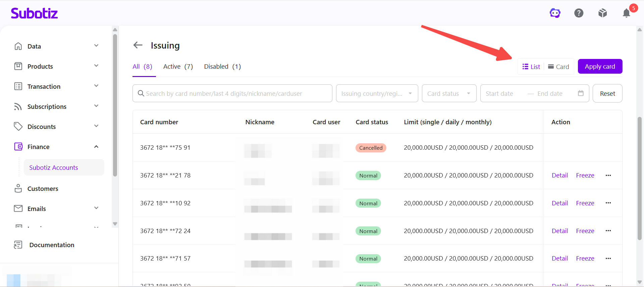This screenshot has width=644, height=287.
Task: Click the card search input field
Action: (232, 93)
